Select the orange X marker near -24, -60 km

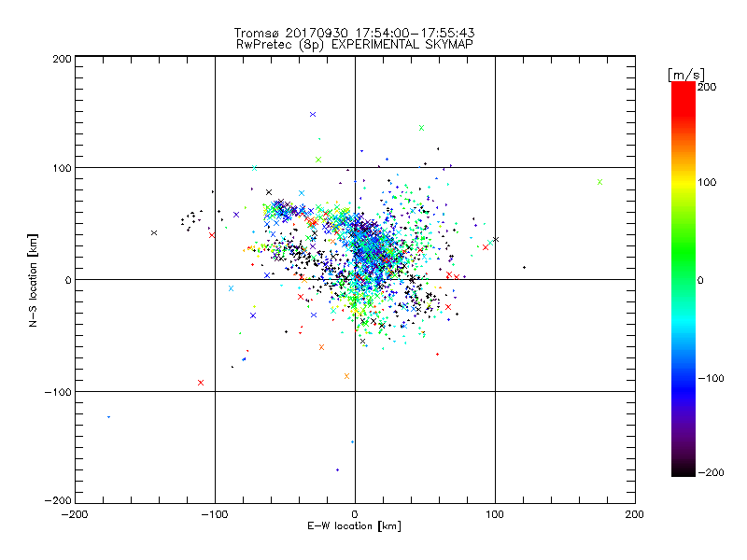pos(321,347)
